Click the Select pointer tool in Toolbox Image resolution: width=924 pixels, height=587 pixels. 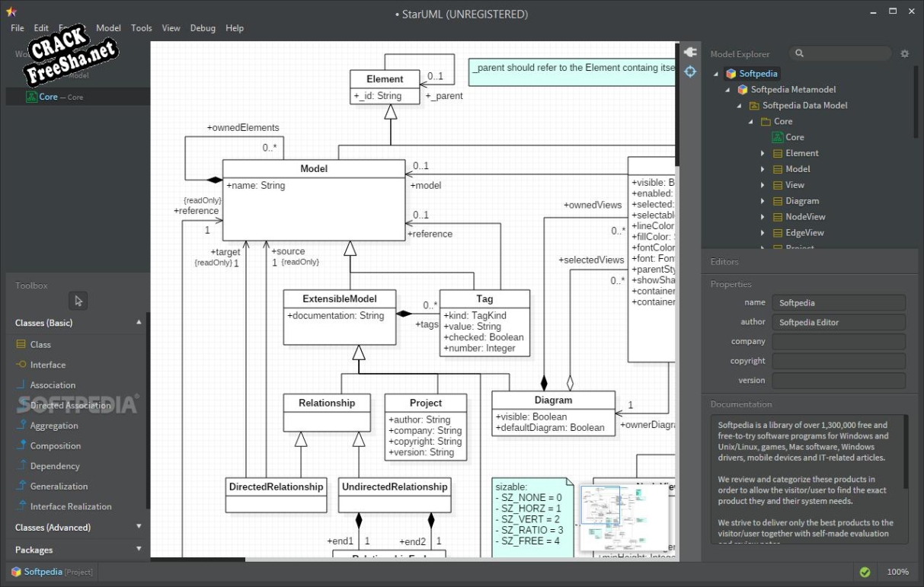point(78,301)
